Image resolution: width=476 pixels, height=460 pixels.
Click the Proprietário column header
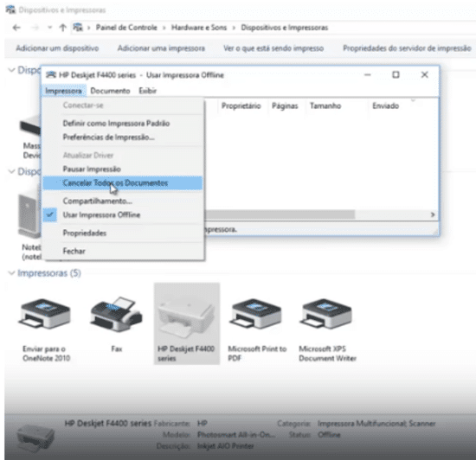click(241, 105)
